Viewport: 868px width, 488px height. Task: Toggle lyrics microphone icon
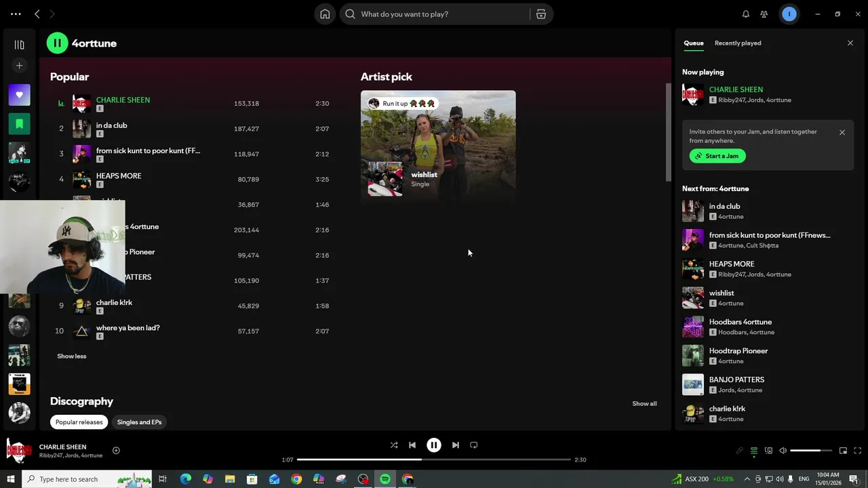click(x=739, y=451)
